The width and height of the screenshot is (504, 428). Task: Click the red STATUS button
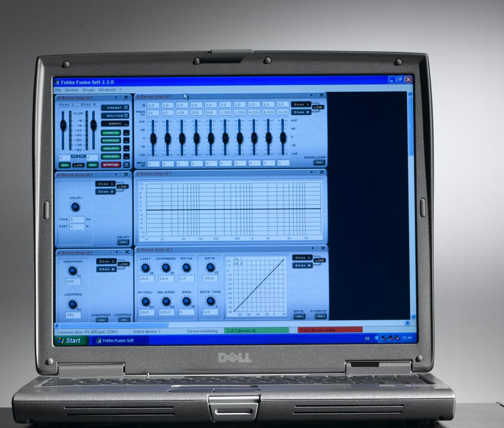click(x=111, y=165)
